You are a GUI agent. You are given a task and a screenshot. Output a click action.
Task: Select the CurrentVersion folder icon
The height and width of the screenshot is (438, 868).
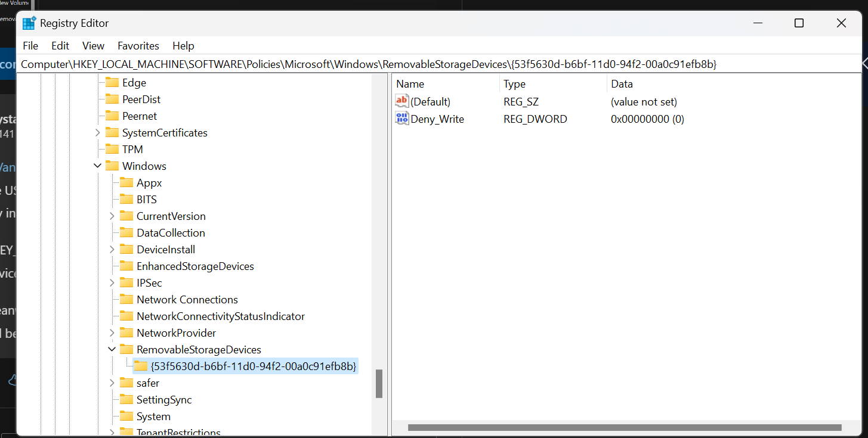coord(126,216)
